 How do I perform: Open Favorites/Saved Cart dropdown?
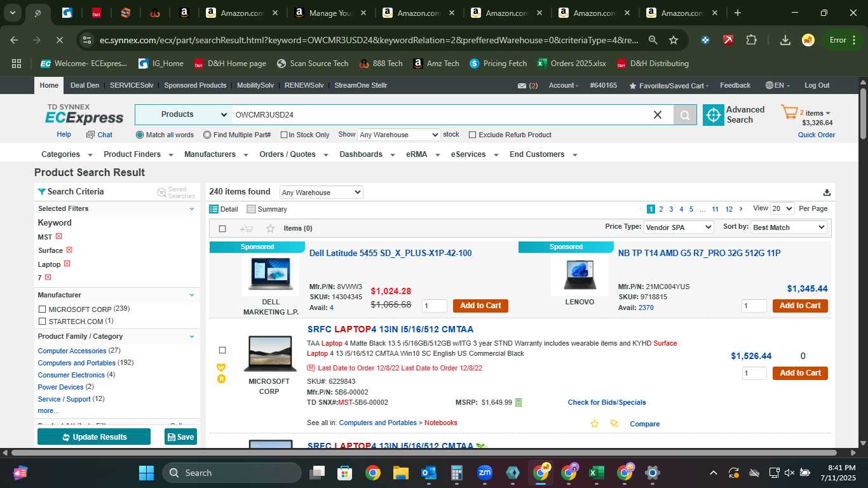669,86
